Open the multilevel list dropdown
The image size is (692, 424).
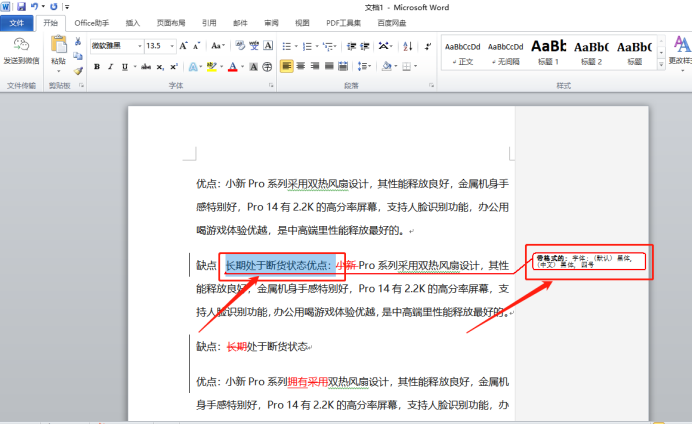point(330,46)
